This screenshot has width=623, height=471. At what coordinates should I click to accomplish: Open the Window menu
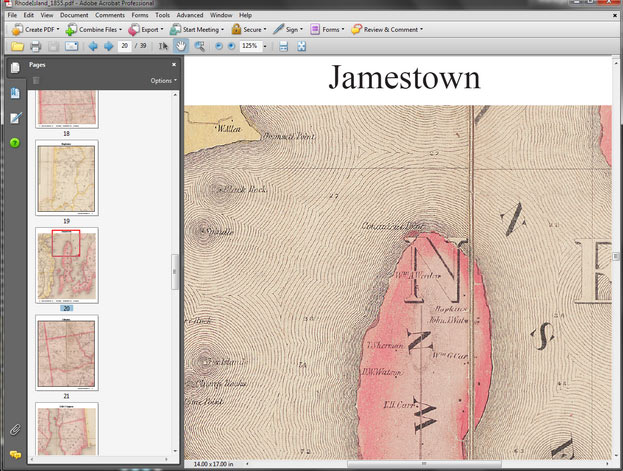click(x=221, y=15)
